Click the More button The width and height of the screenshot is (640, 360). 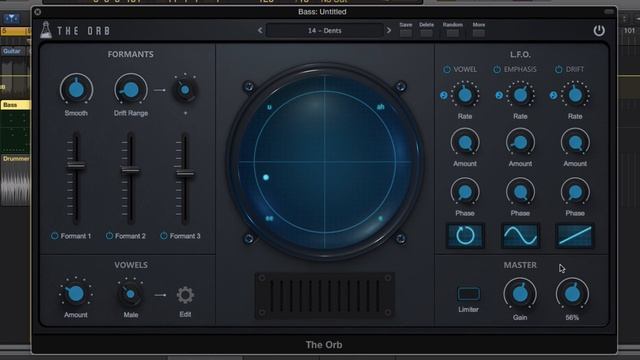tap(479, 33)
